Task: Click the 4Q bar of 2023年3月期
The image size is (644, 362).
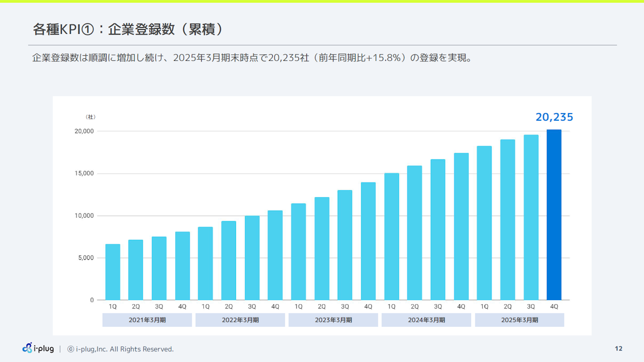Action: tap(368, 241)
